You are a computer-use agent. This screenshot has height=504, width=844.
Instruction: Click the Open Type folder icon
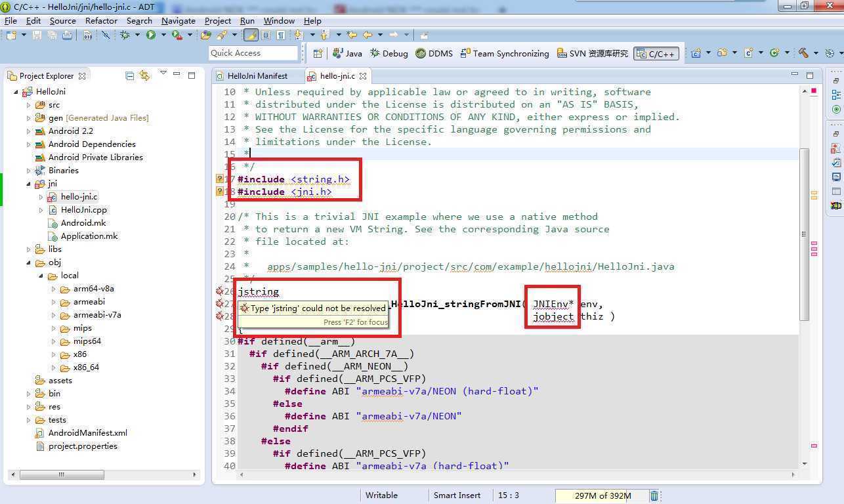click(x=206, y=35)
